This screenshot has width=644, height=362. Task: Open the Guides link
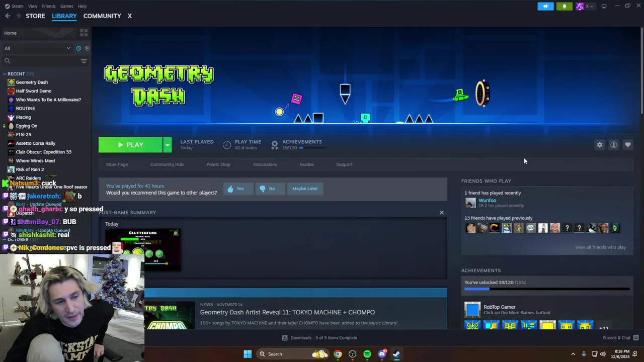(306, 164)
